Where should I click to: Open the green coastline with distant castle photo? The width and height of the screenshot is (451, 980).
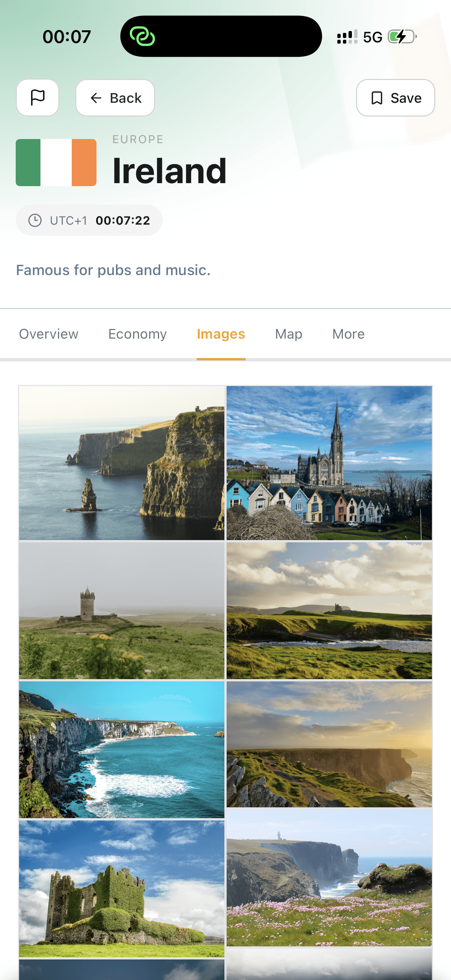pos(329,611)
